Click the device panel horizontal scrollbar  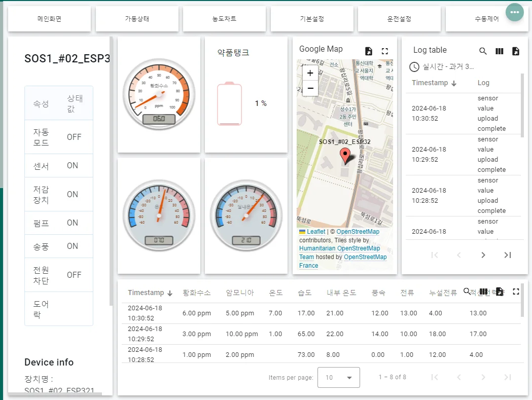point(55,394)
